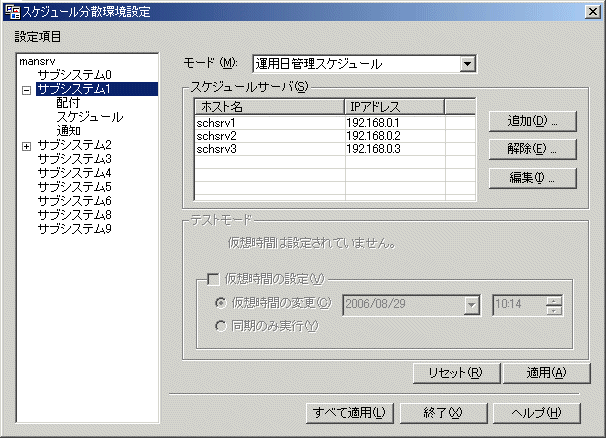Open help with ヘルプ(H) button
This screenshot has width=606, height=438.
537,413
